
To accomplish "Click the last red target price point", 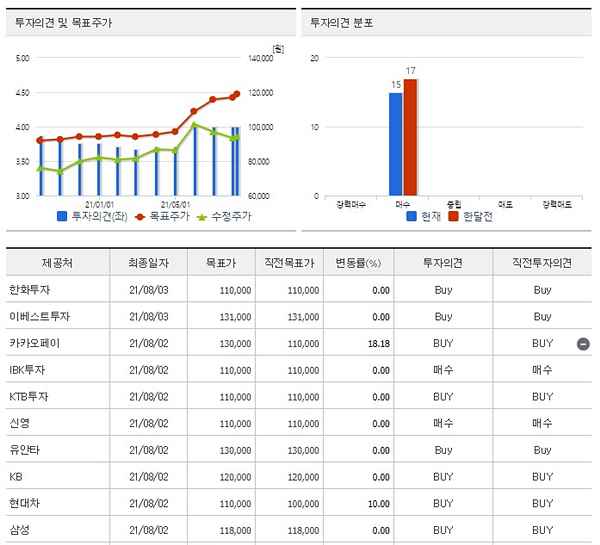I will pos(237,94).
